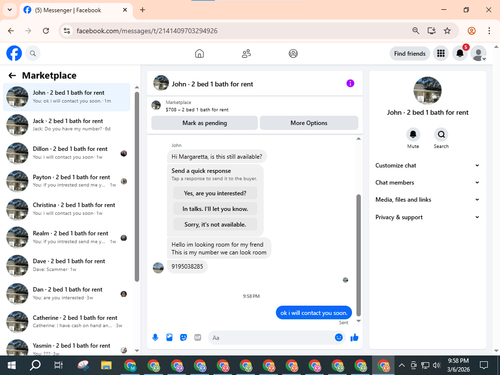Open More Options for the listing
This screenshot has height=375, width=500.
tap(309, 123)
